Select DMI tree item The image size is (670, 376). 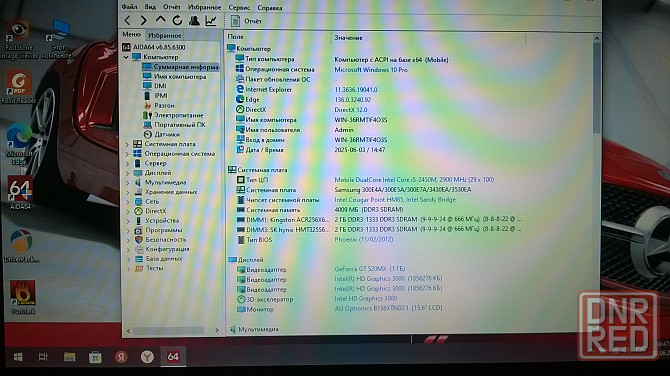155,86
